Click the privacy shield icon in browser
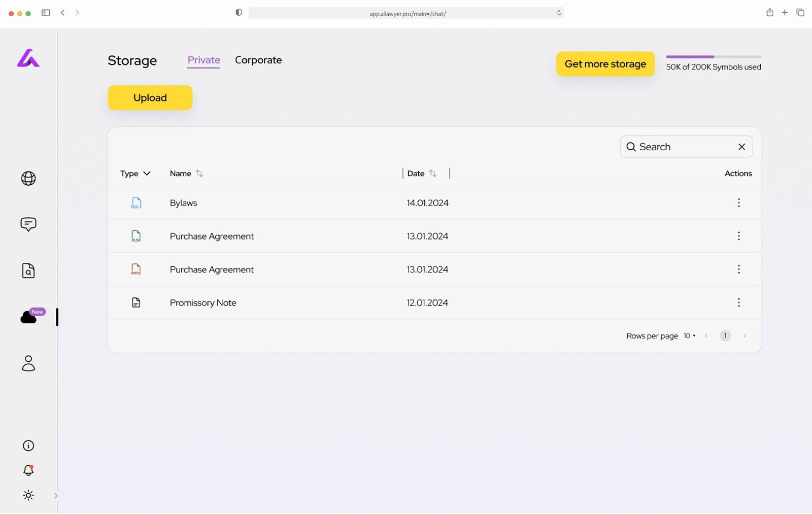 click(239, 13)
